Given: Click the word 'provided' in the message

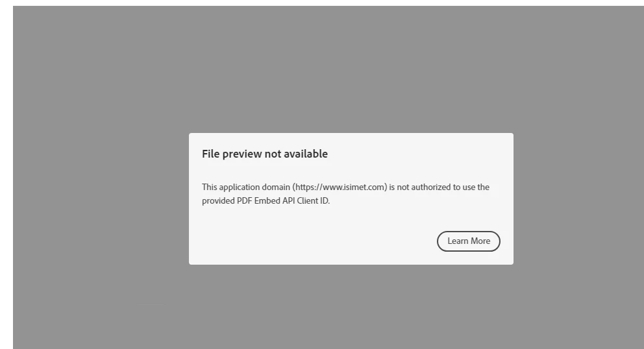Looking at the screenshot, I should coord(218,201).
